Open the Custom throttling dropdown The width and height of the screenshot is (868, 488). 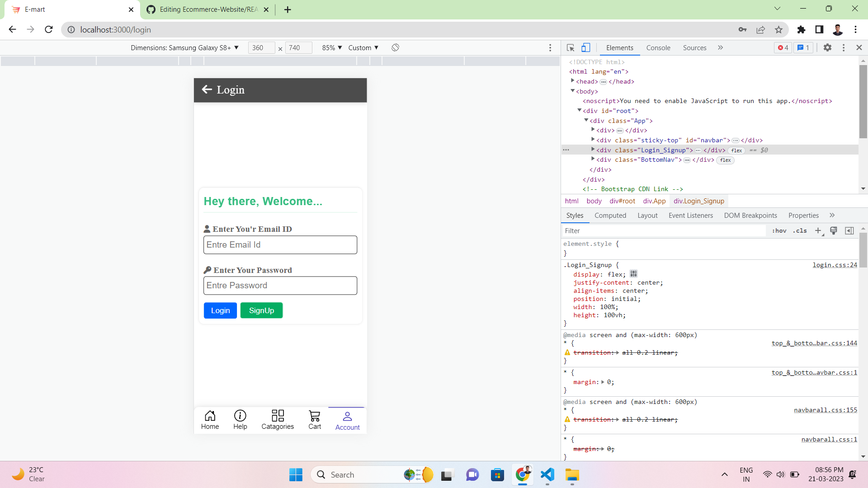(363, 47)
